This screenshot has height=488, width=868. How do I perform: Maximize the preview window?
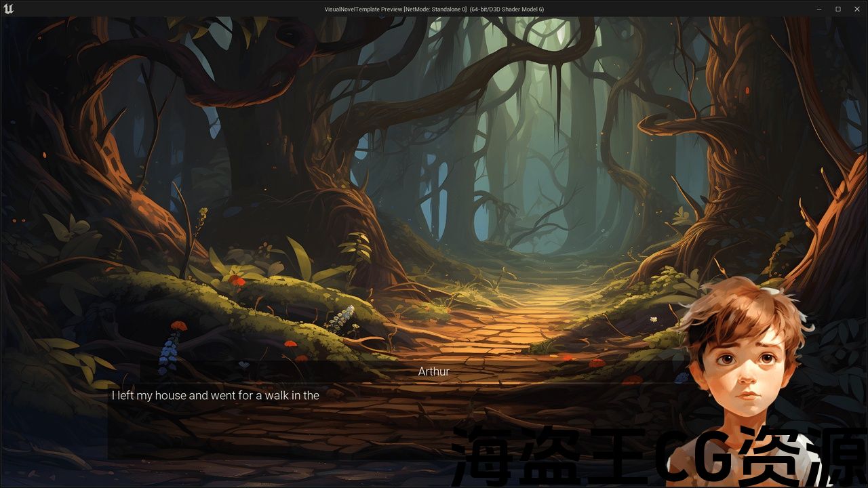click(x=837, y=9)
